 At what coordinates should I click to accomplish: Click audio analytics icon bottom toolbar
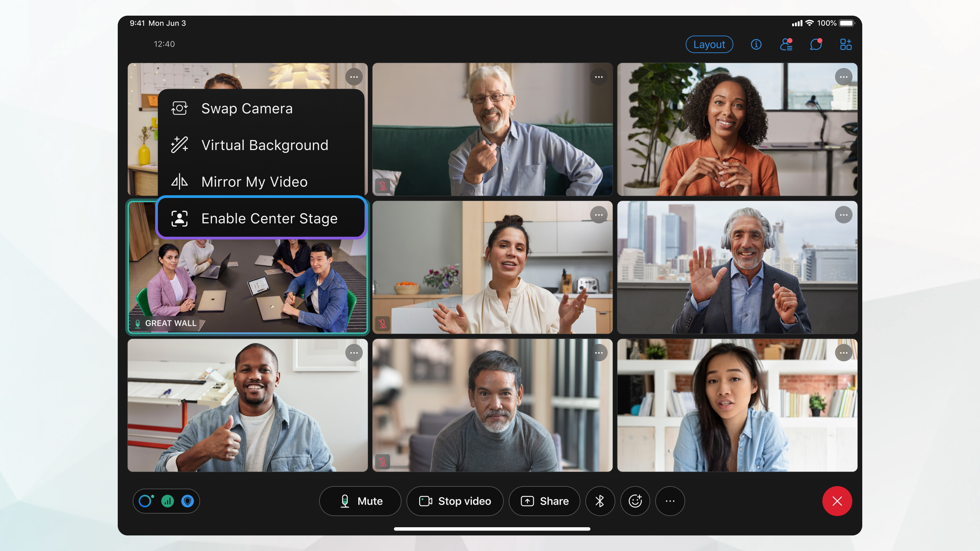click(x=169, y=501)
